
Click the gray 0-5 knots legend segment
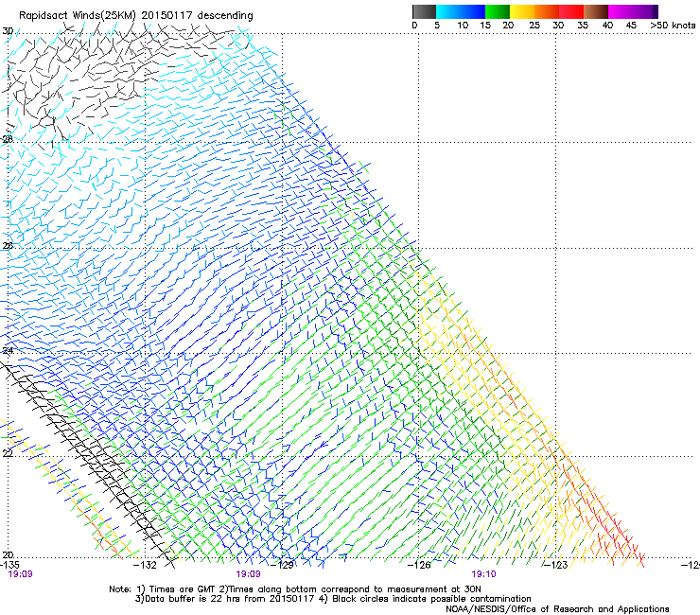click(424, 11)
